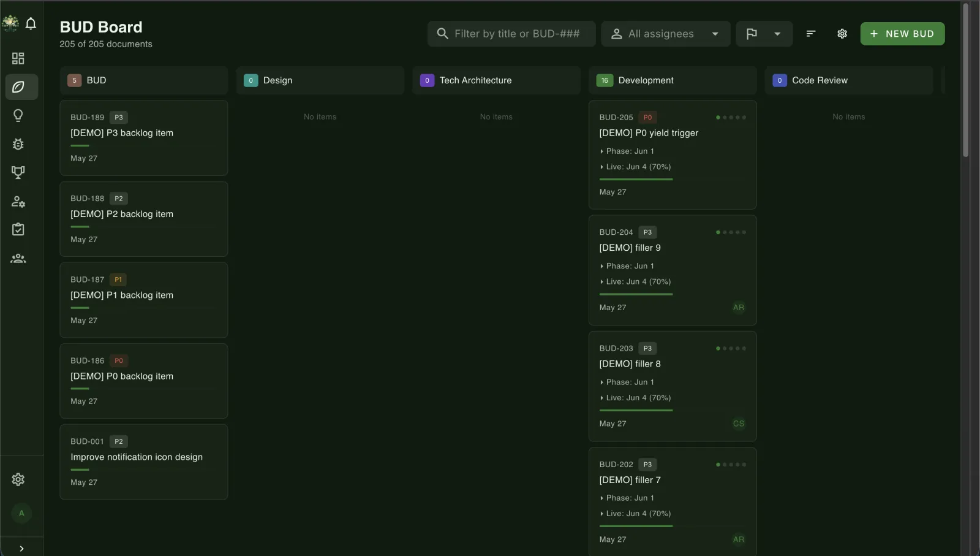Open the All assignees dropdown

tap(666, 34)
